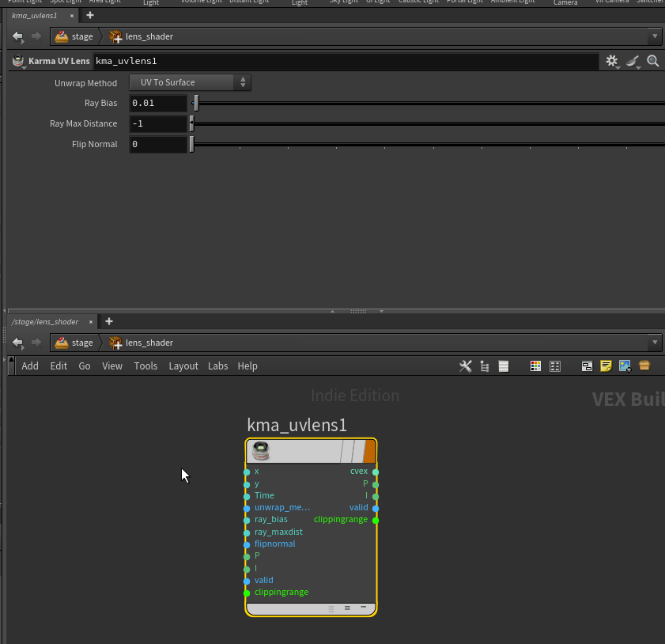Click the pane splitter up arrow
The image size is (665, 644).
point(332,311)
